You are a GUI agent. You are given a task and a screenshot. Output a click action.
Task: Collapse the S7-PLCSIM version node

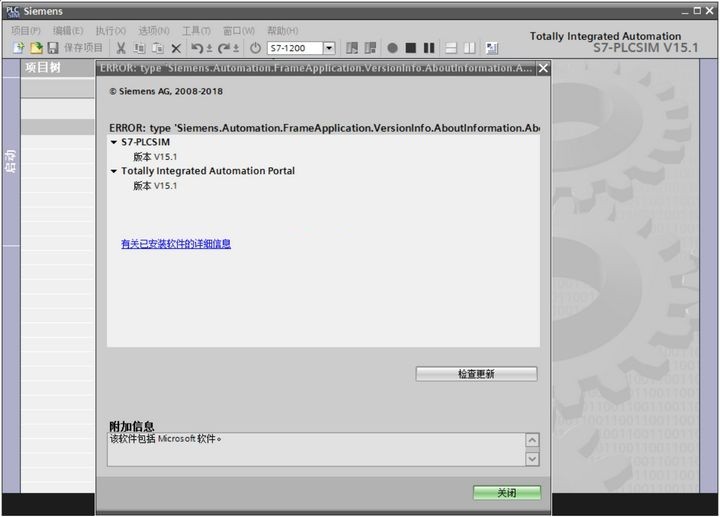pyautogui.click(x=114, y=142)
